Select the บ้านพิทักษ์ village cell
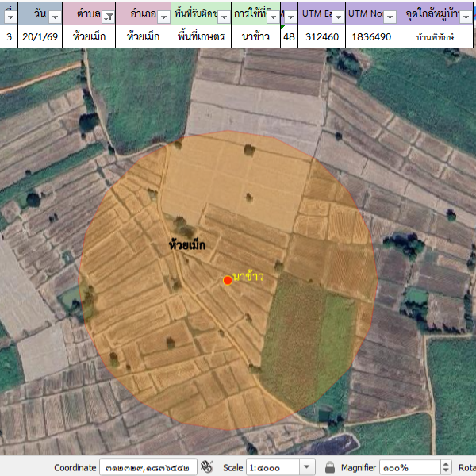The height and width of the screenshot is (476, 476). (x=436, y=36)
